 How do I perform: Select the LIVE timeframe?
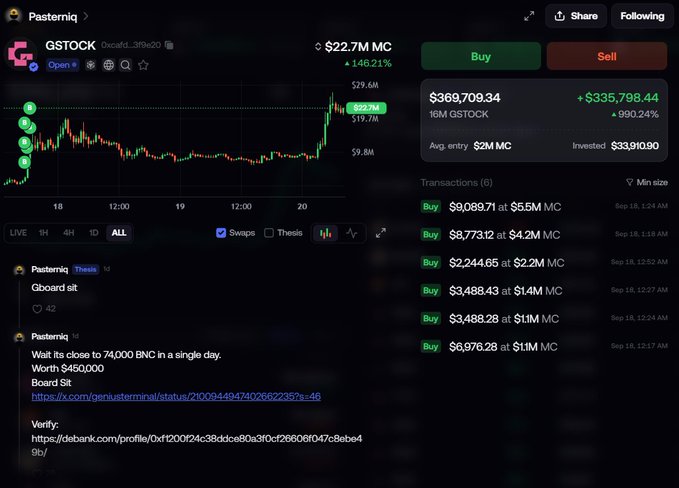[18, 233]
